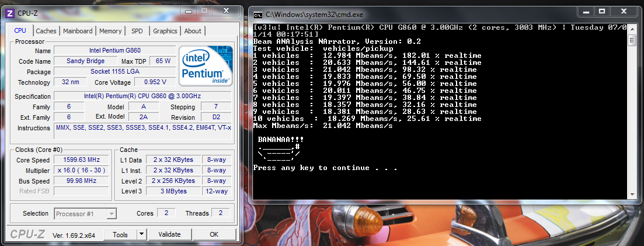The height and width of the screenshot is (246, 644).
Task: Close the CPU-Z window
Action: pyautogui.click(x=227, y=11)
